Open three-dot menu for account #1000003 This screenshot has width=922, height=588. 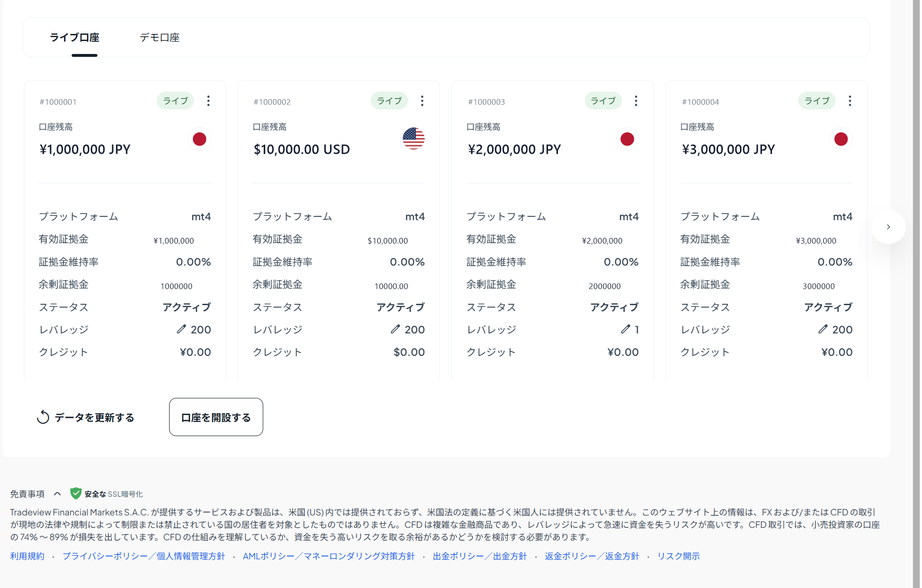tap(636, 101)
